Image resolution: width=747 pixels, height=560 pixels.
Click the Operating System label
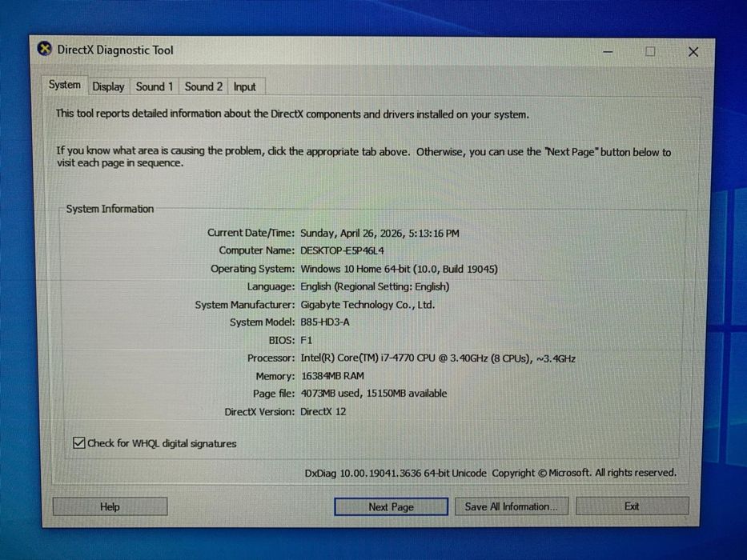pyautogui.click(x=253, y=269)
